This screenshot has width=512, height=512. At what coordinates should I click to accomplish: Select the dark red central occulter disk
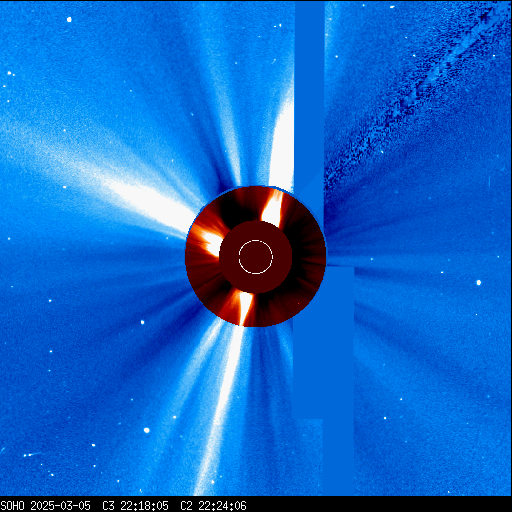[256, 257]
